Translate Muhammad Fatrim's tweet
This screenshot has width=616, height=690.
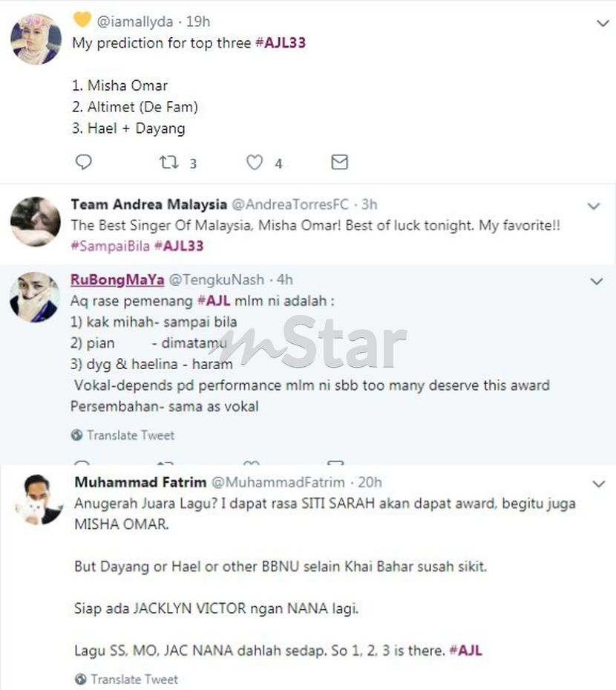coord(134,679)
